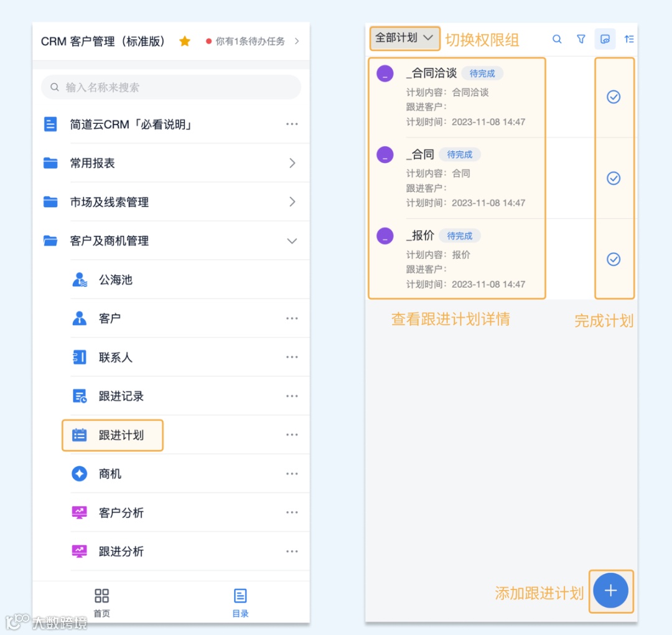The width and height of the screenshot is (672, 635).
Task: Click the 市场及线索管理 folder icon
Action: pos(50,202)
